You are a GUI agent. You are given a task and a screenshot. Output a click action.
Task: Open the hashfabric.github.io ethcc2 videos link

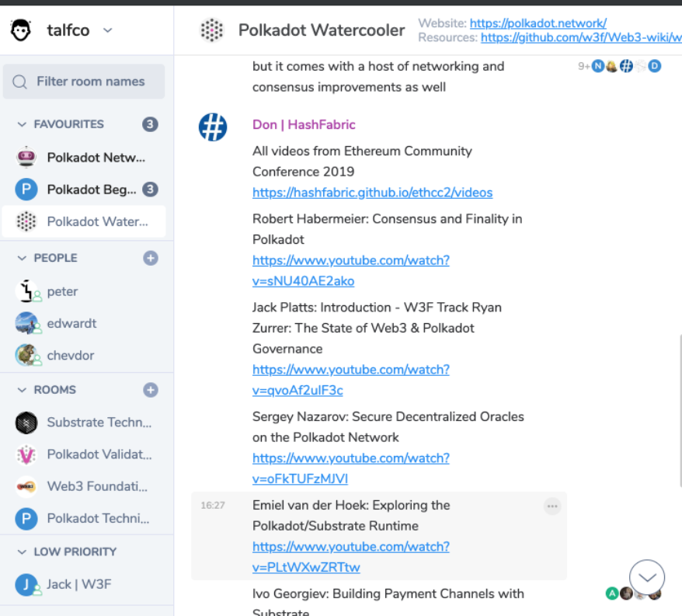(372, 193)
